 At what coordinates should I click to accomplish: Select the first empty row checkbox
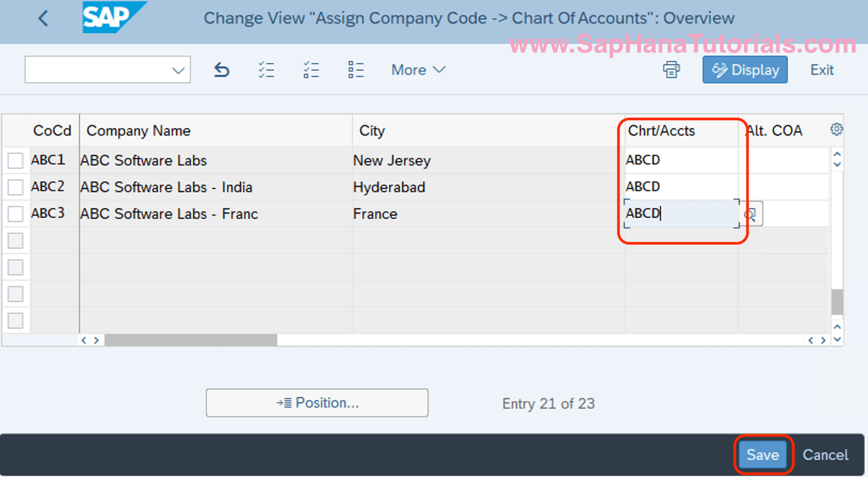coord(15,241)
